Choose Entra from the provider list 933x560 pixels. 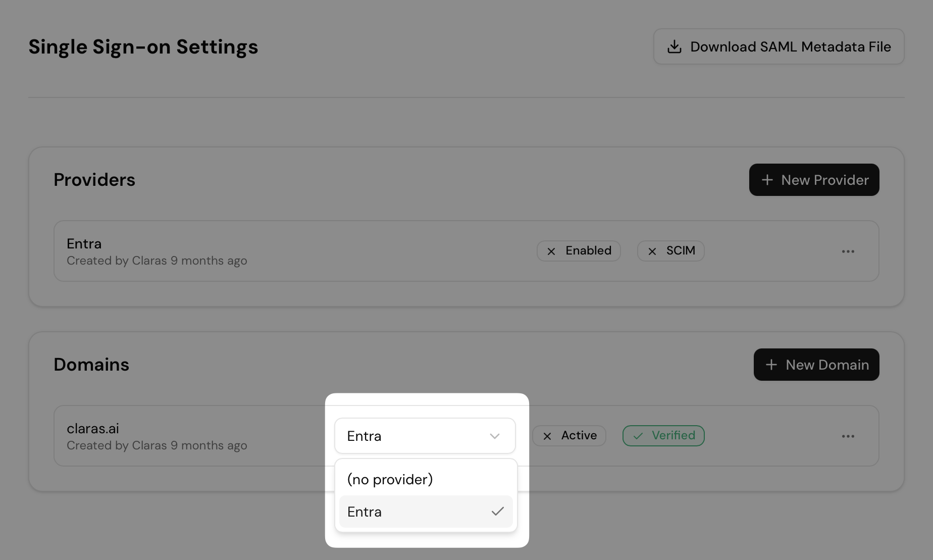click(365, 512)
